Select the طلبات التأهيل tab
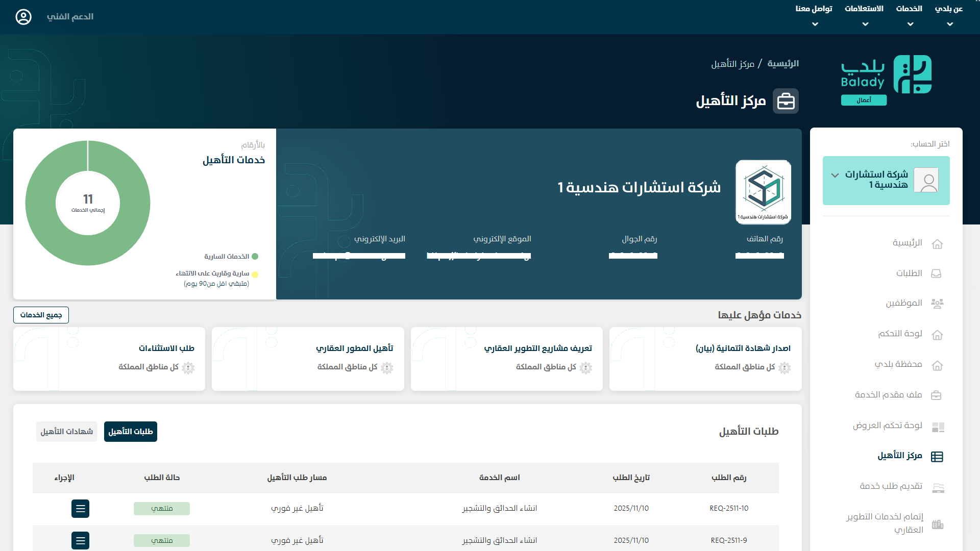The image size is (980, 551). tap(131, 432)
